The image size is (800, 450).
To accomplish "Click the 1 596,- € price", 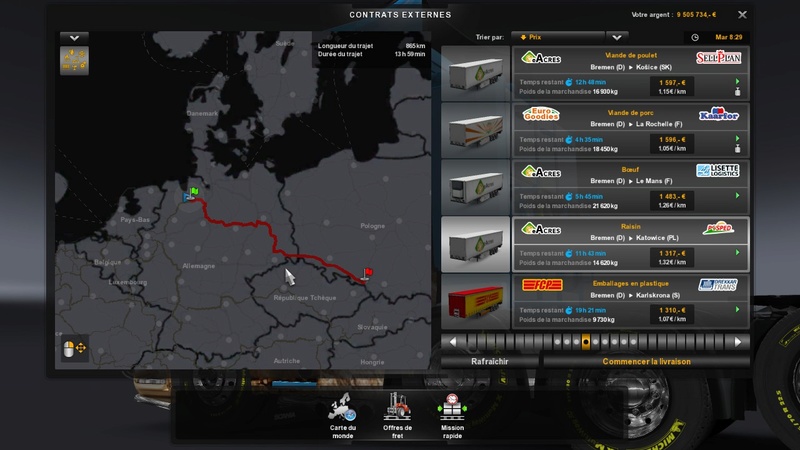I will tap(672, 140).
